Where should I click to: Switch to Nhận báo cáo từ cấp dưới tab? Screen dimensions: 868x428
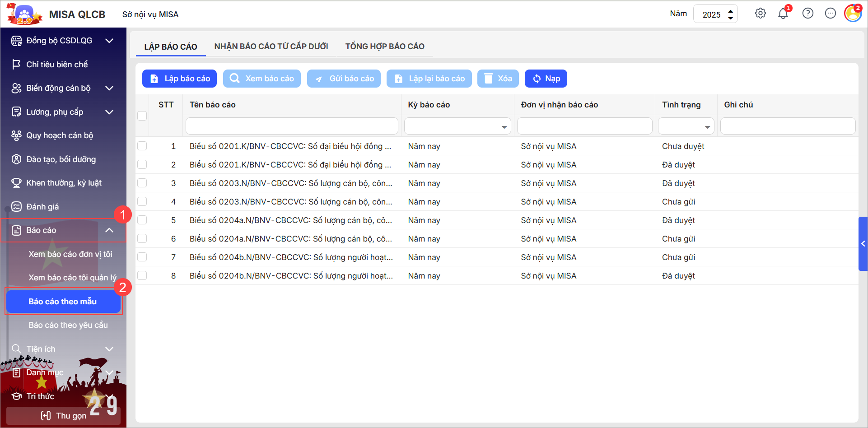click(x=271, y=47)
